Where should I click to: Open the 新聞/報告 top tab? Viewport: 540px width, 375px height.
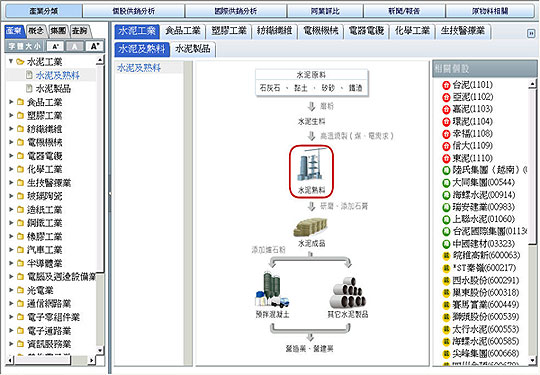404,11
